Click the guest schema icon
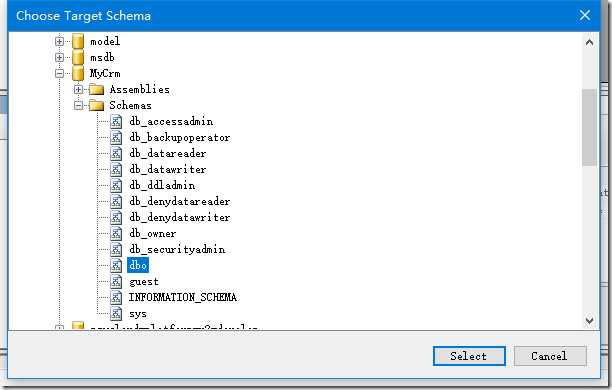This screenshot has width=612, height=390. [116, 281]
